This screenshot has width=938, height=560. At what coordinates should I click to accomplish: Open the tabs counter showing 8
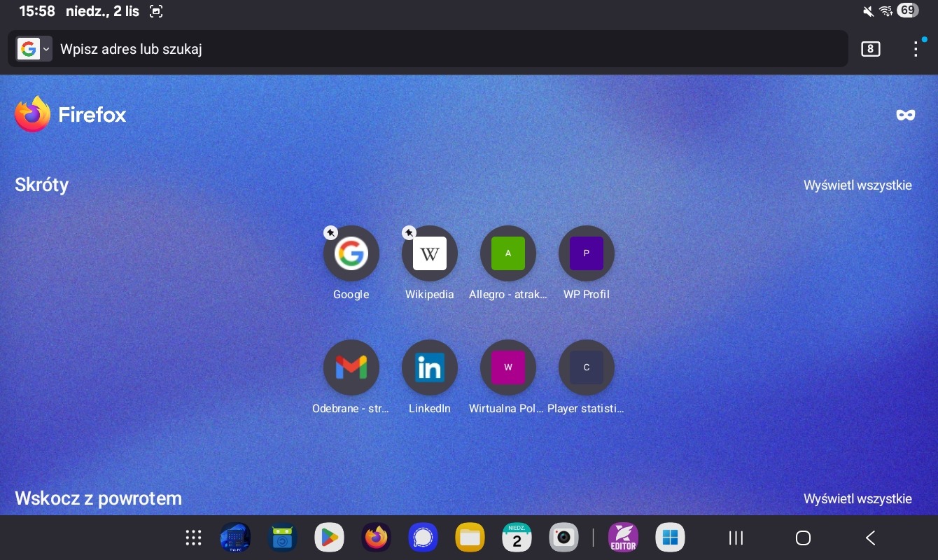(x=870, y=49)
